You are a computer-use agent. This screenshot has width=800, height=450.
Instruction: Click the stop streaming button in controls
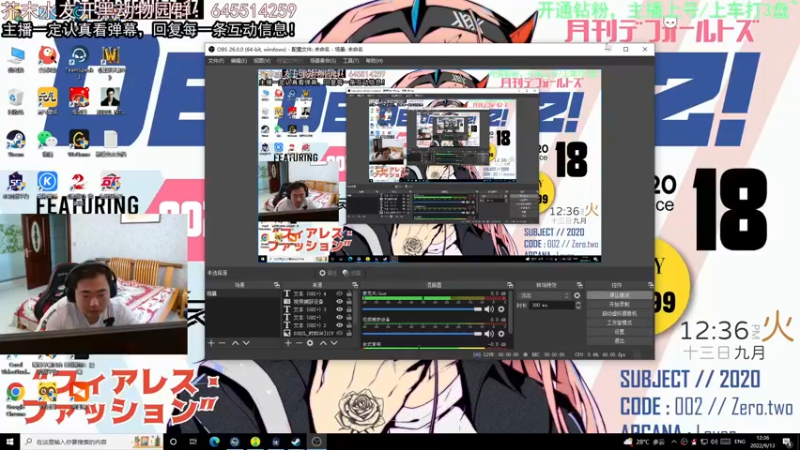(x=619, y=295)
